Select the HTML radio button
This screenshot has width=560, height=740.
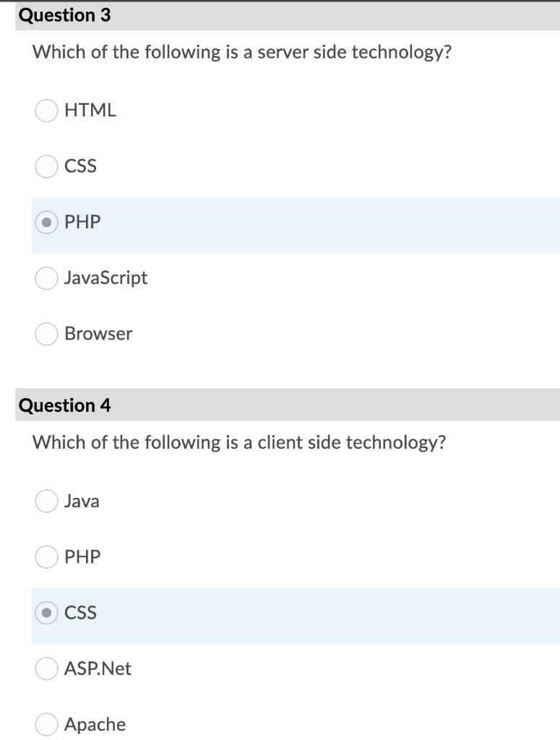(46, 111)
